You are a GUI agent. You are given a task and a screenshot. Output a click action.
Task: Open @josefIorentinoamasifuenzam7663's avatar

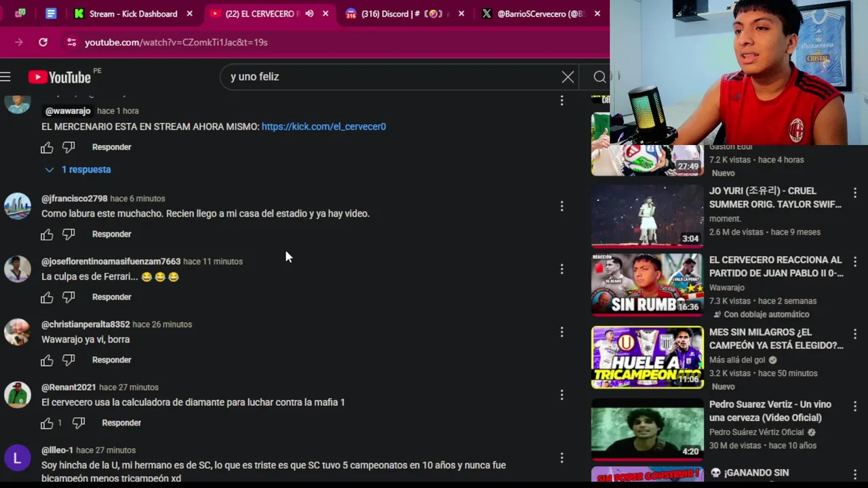click(18, 269)
